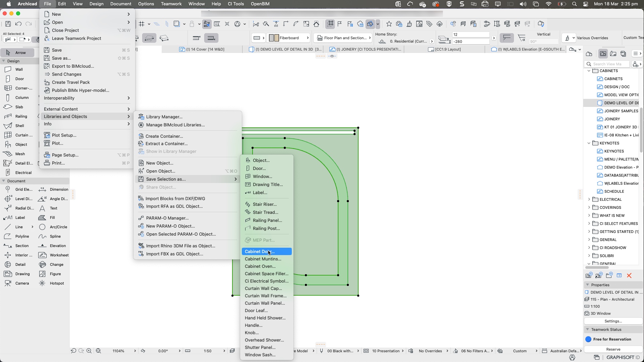Click the Reserve button
Viewport: 644px width, 362px height.
[x=613, y=349]
